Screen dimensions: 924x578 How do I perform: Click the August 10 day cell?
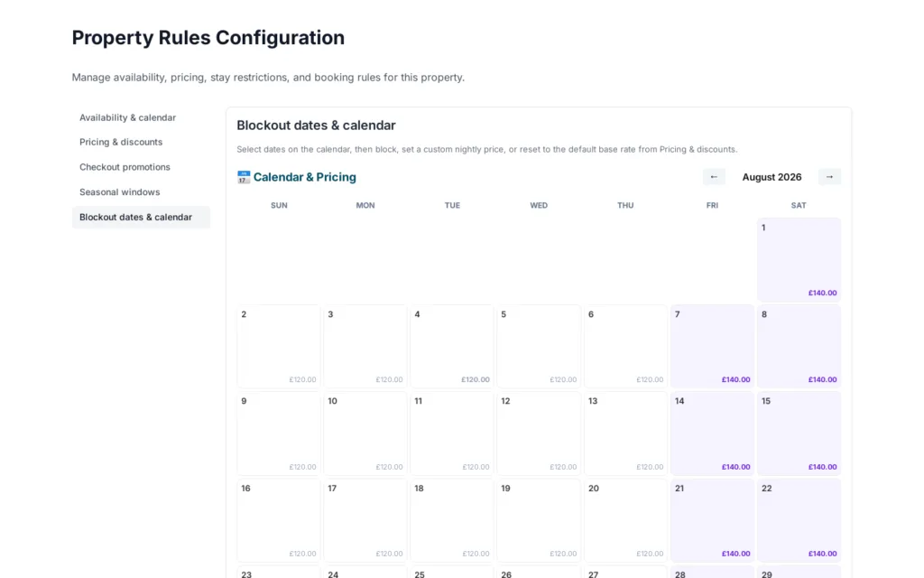(365, 433)
